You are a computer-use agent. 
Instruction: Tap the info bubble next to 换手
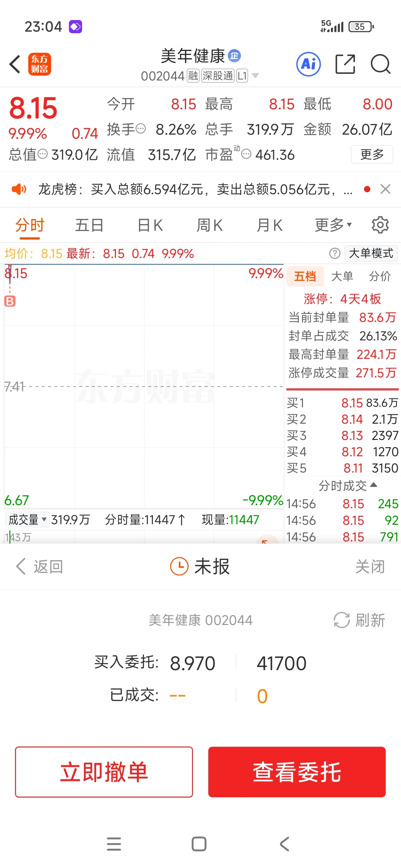pyautogui.click(x=141, y=128)
